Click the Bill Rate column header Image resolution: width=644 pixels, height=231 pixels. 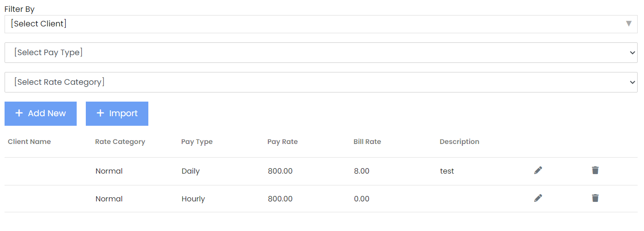pos(367,142)
